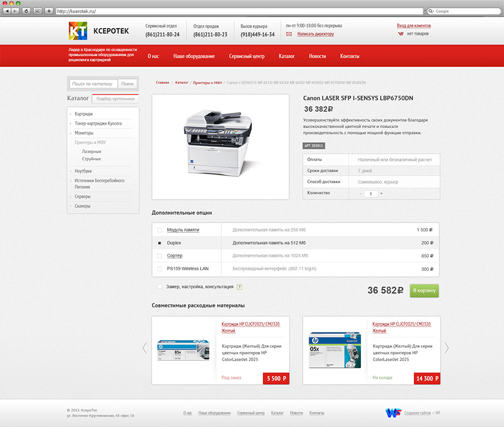Open cartridge link priced 5 500 Р
The width and height of the screenshot is (504, 427).
[x=251, y=327]
